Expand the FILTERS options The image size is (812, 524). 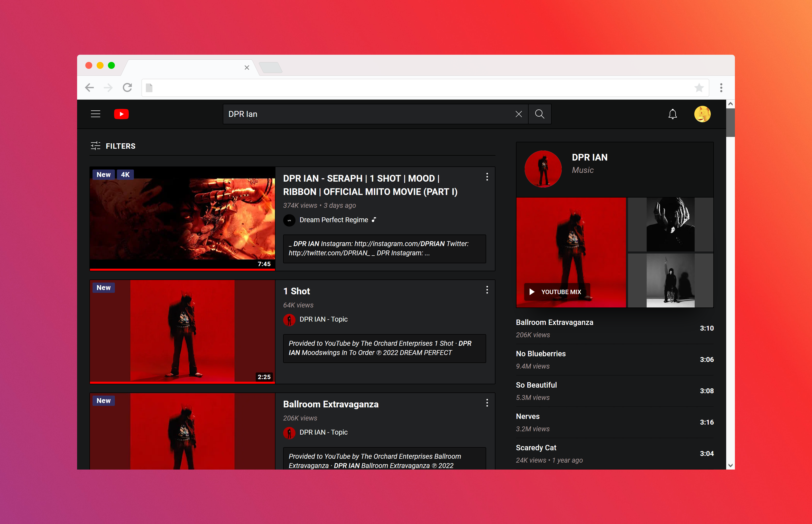click(x=113, y=146)
